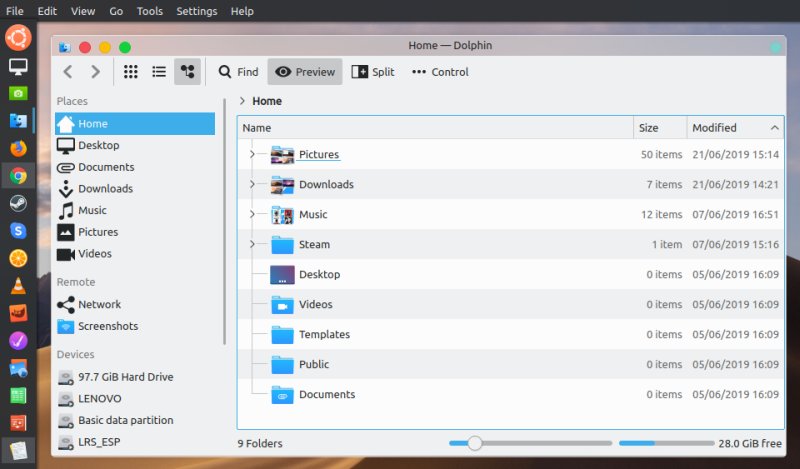Open Network in the Remote section
Viewport: 800px width, 469px height.
99,305
